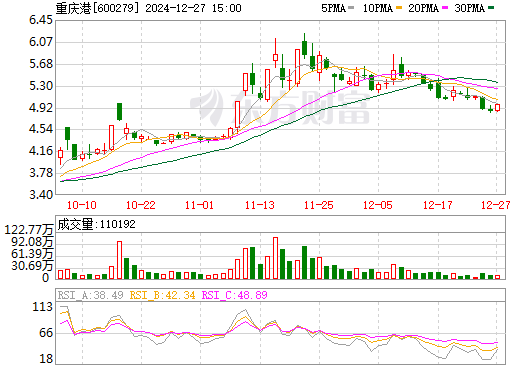Select the 11-01 date label
The height and width of the screenshot is (365, 520).
199,205
